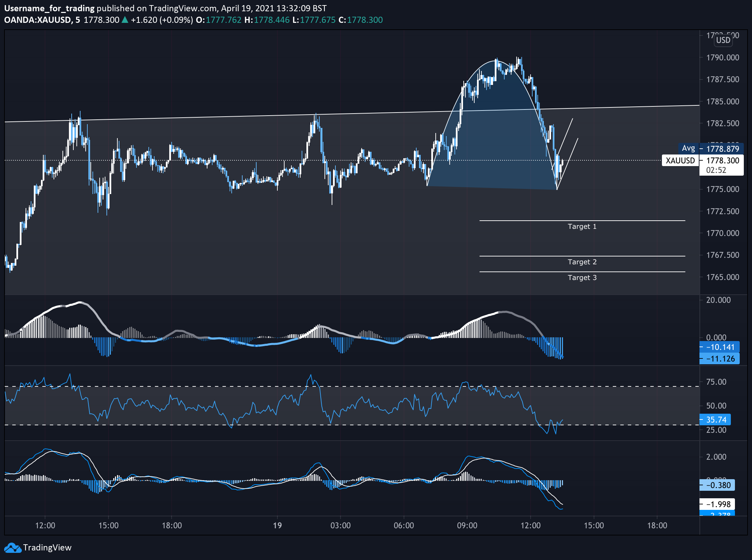The height and width of the screenshot is (560, 752).
Task: Click the 1765.000 price axis label
Action: (x=723, y=277)
